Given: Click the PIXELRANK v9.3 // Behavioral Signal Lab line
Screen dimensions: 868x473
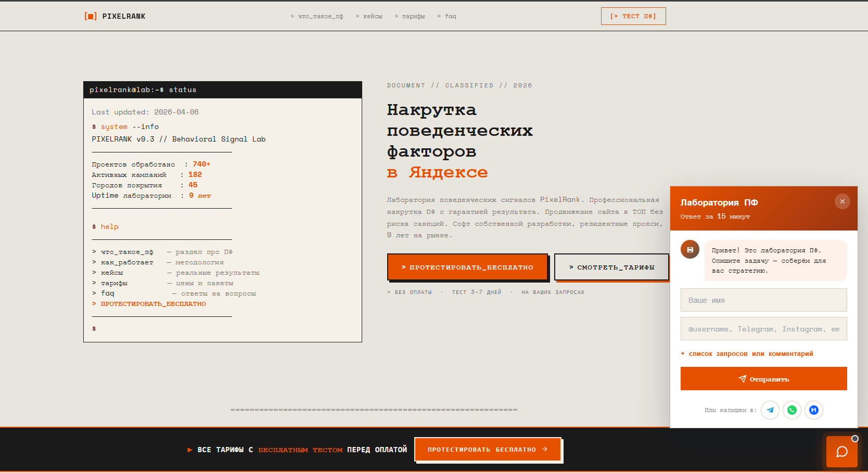Looking at the screenshot, I should [178, 139].
